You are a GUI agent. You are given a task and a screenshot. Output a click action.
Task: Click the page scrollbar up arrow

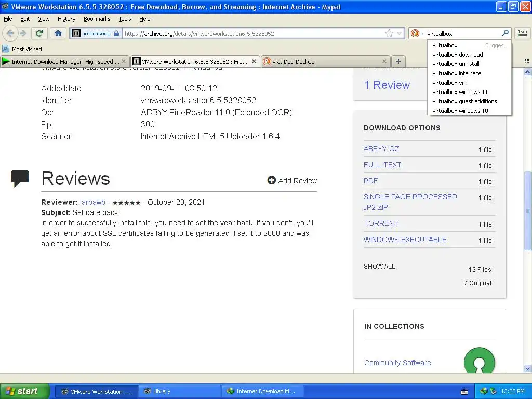527,72
